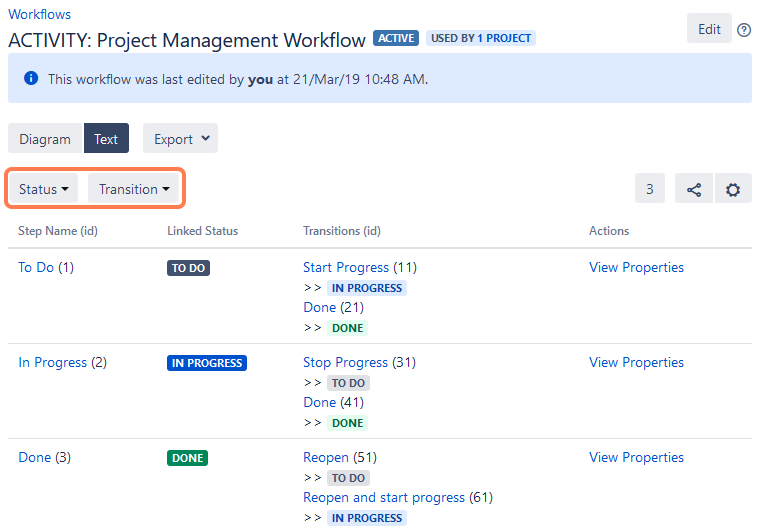Go to the Workflows breadcrumb link
Screen dimensions: 758x532
[40, 15]
